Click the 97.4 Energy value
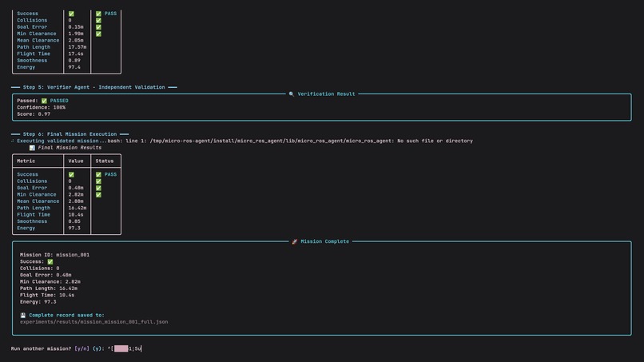 click(74, 67)
